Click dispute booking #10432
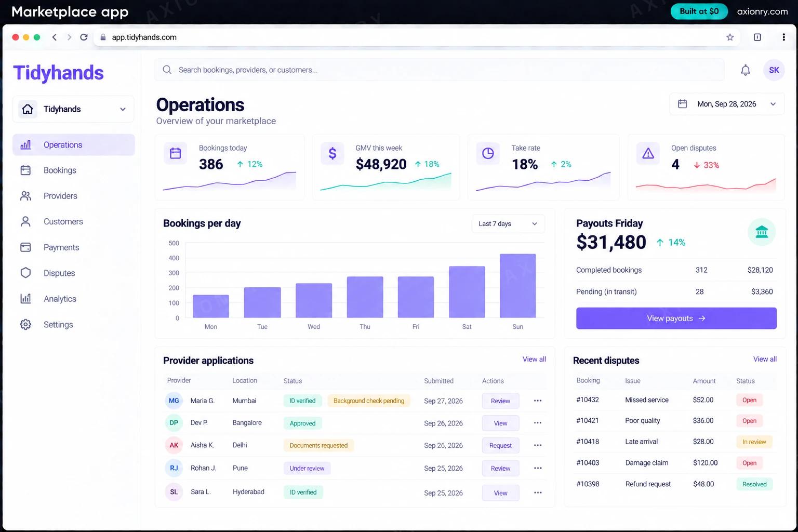798x532 pixels. (588, 400)
